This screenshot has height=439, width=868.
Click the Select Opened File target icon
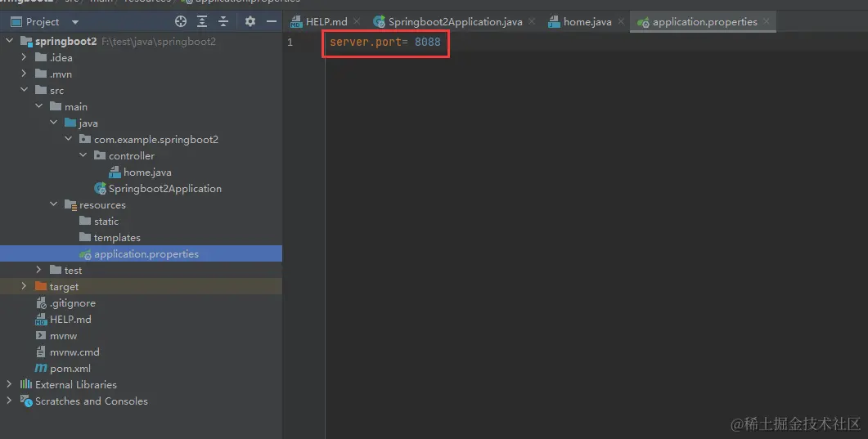(181, 21)
